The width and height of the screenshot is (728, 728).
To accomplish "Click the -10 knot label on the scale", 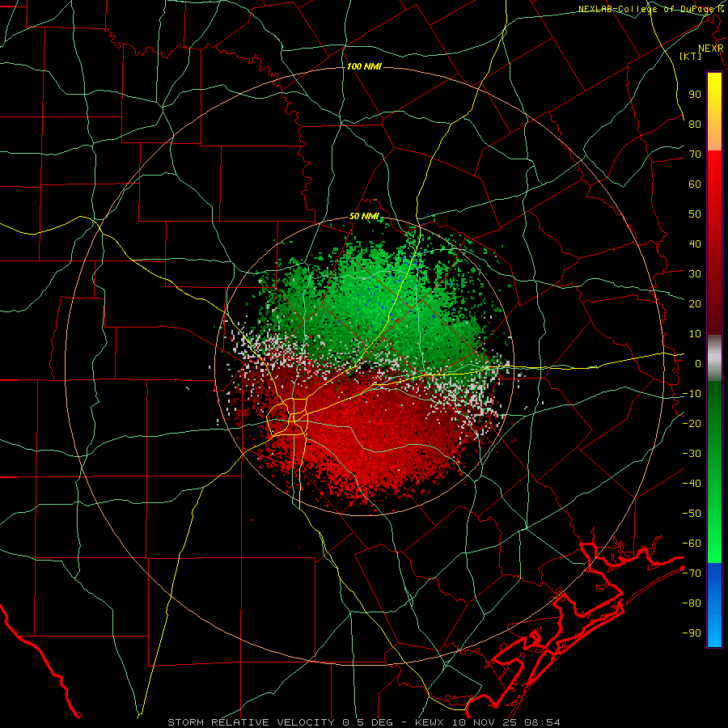I will [x=692, y=394].
